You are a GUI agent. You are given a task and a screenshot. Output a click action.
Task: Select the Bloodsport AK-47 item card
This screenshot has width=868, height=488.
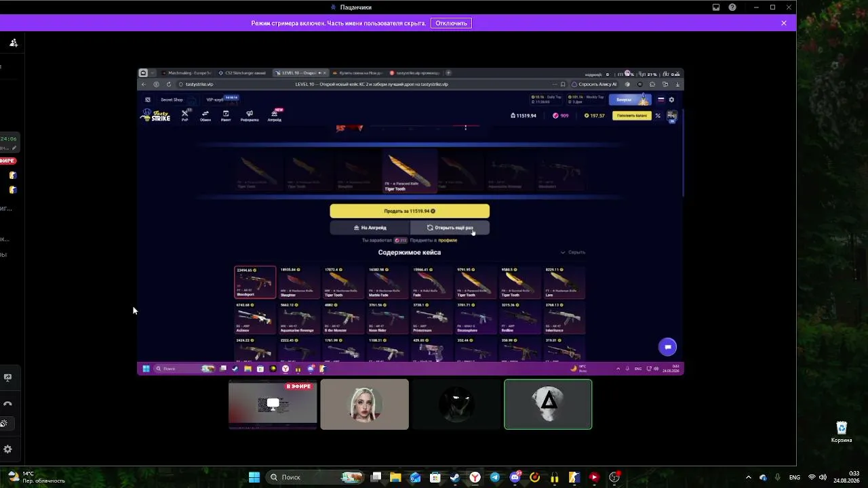tap(255, 282)
